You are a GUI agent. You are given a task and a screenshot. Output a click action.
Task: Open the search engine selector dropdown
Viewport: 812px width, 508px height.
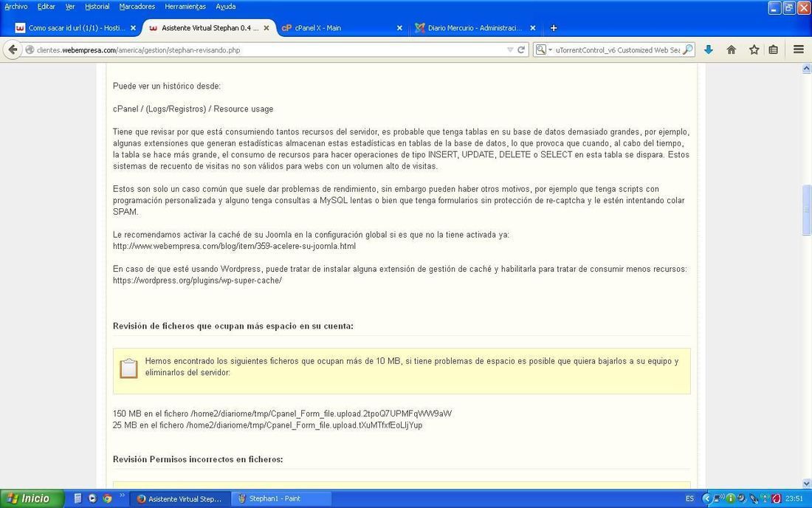tap(543, 49)
